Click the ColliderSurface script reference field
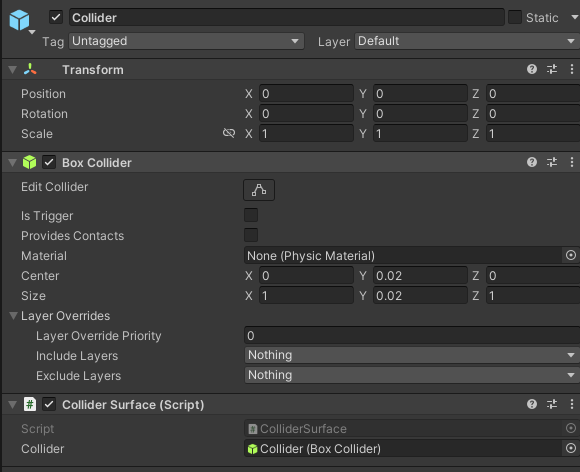Image resolution: width=580 pixels, height=472 pixels. click(403, 429)
